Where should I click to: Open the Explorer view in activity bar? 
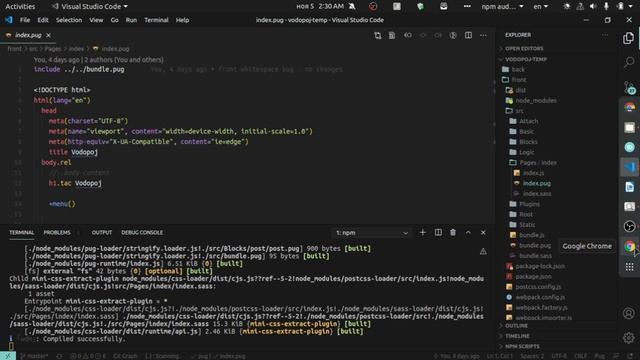coord(629,38)
